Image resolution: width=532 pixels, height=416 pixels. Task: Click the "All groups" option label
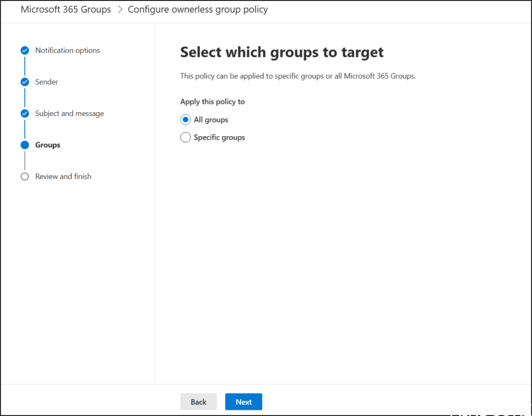(x=211, y=120)
